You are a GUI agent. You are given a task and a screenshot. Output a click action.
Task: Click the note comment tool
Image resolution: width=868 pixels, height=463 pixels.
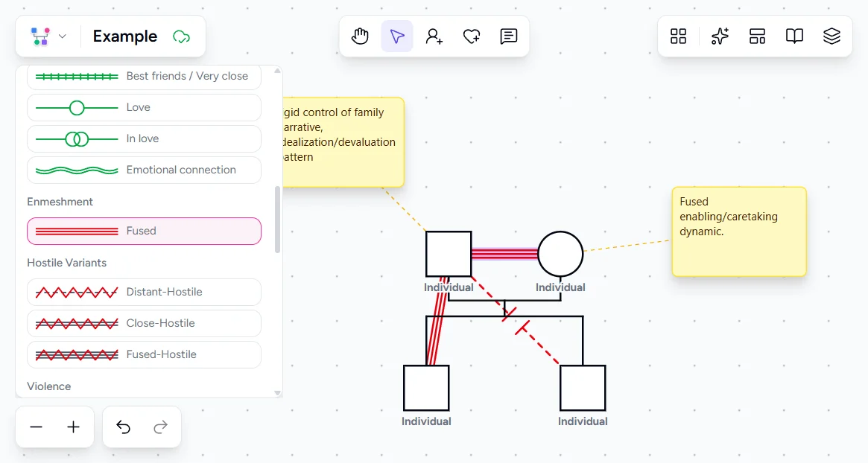tap(508, 36)
